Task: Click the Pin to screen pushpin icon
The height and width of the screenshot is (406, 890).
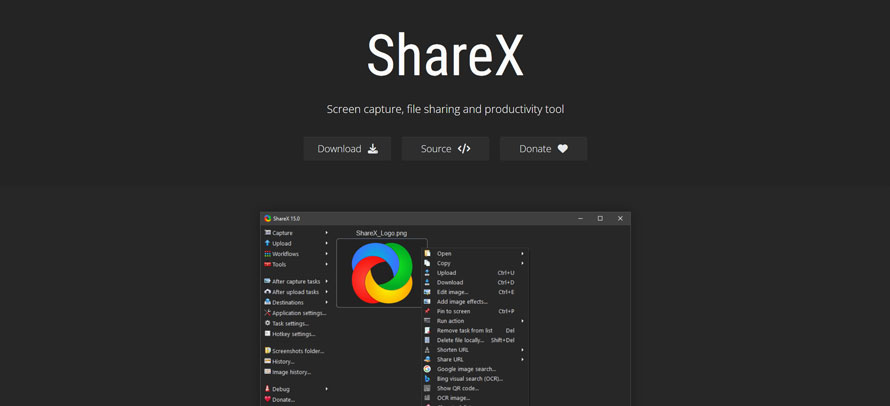Action: click(427, 311)
